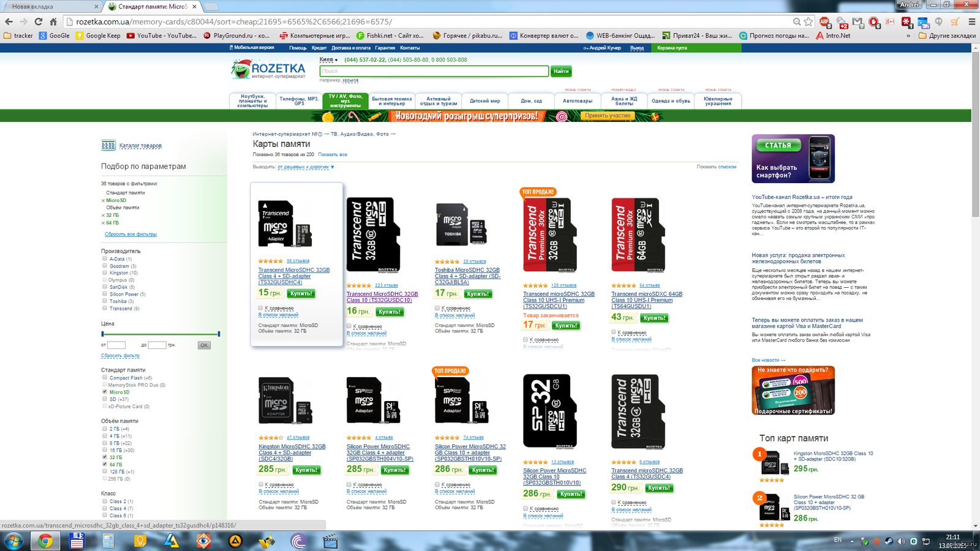Open the Chrome hamburger menu
This screenshot has width=980, height=551.
pyautogui.click(x=971, y=21)
